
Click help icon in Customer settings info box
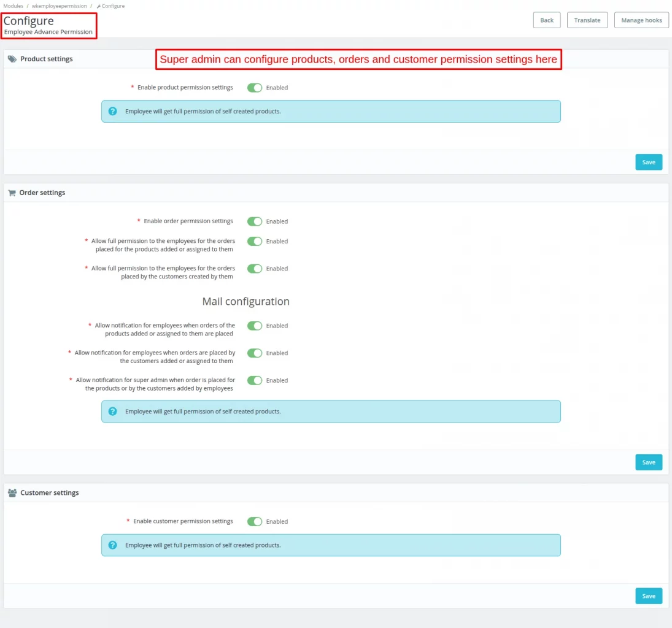113,545
